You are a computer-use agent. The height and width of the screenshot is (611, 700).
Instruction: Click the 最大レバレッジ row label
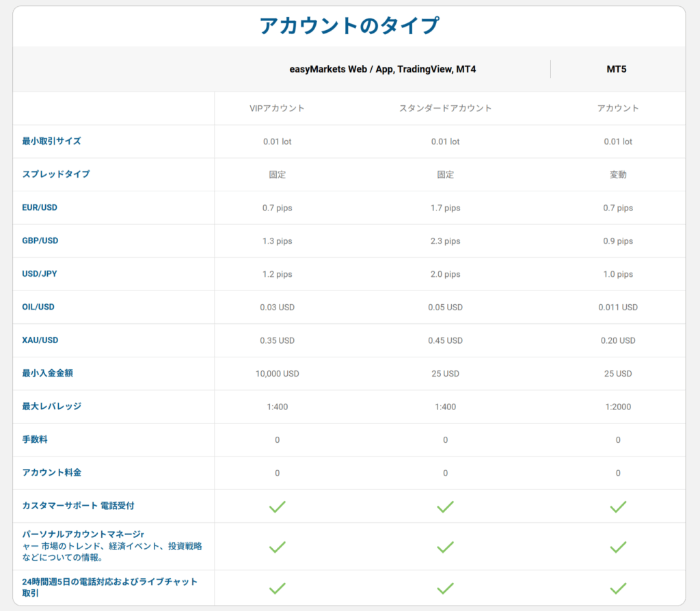(x=51, y=406)
